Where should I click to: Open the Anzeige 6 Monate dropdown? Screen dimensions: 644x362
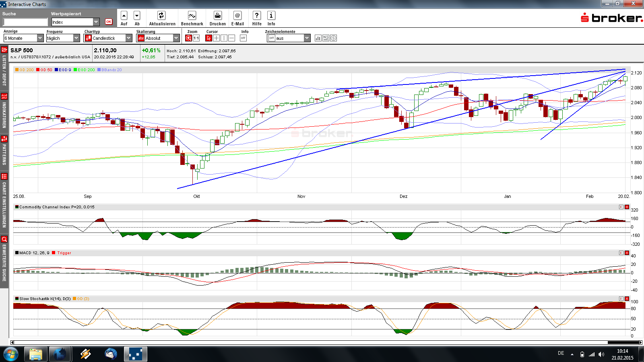click(23, 38)
